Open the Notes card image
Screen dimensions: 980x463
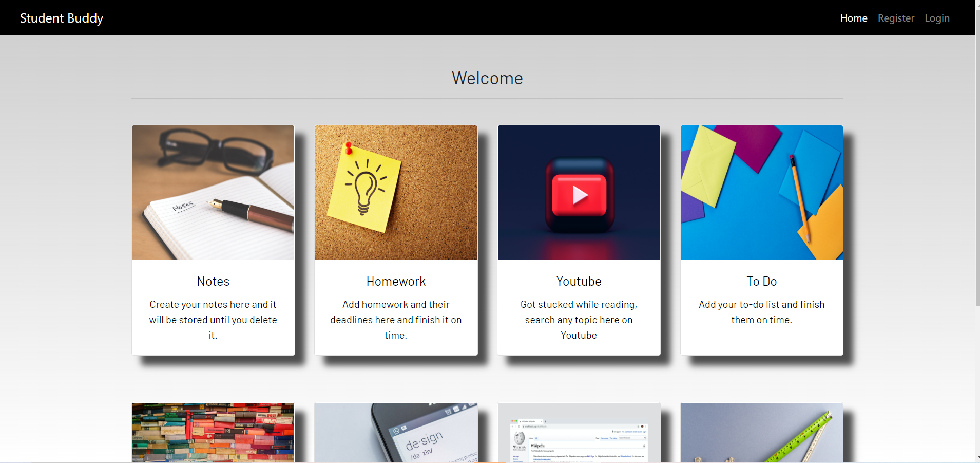tap(213, 193)
